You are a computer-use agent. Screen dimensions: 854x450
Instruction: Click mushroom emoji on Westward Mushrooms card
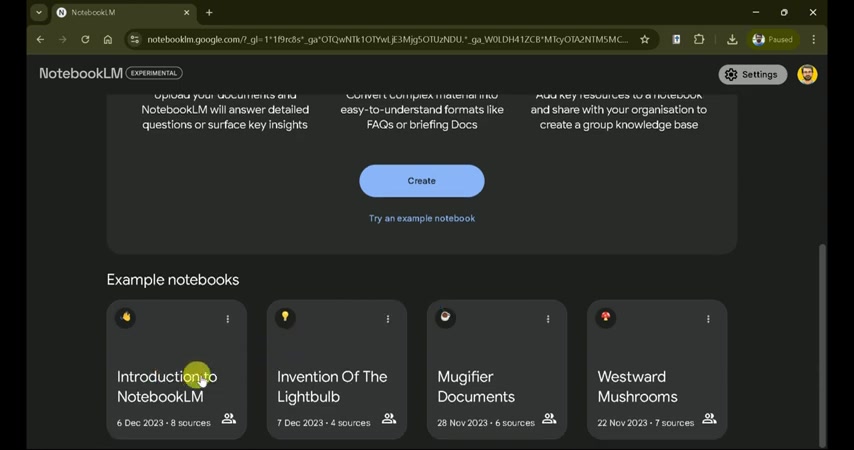[606, 317]
